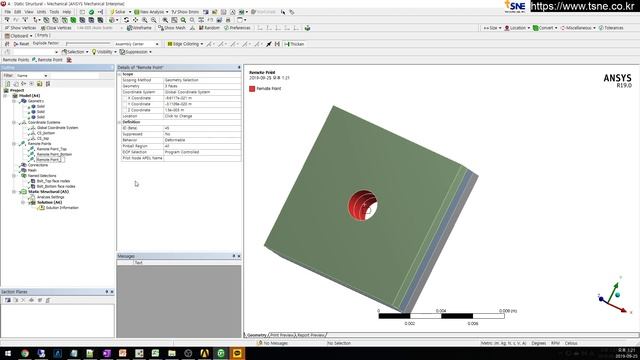Open the Assembly Center dropdown
Screen dimensions: 640x360
pyautogui.click(x=136, y=44)
